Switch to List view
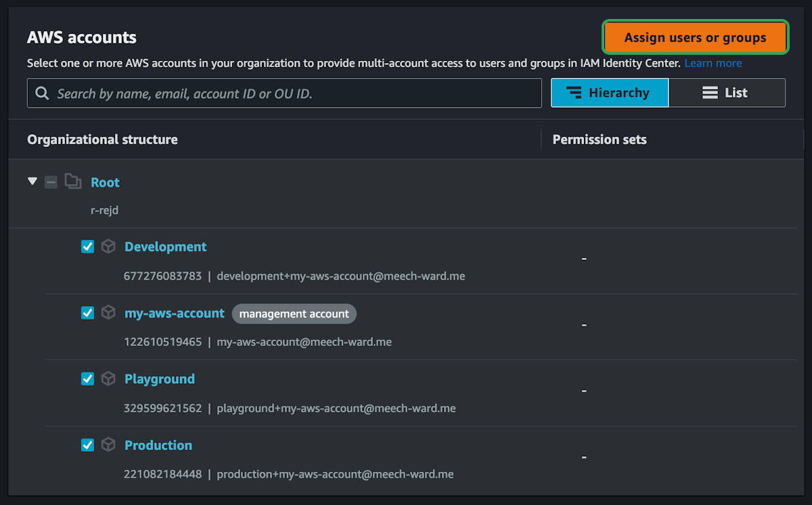Screen dimensions: 812x505 (x=727, y=93)
